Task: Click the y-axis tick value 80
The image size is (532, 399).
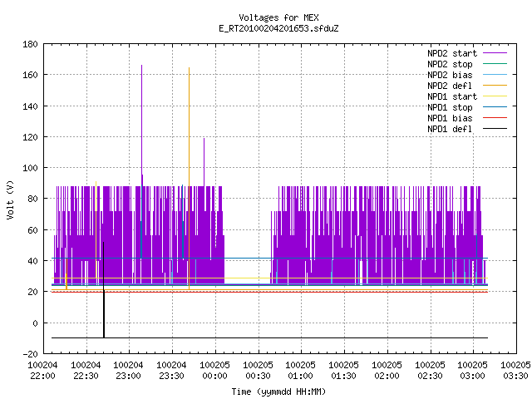Action: point(32,199)
